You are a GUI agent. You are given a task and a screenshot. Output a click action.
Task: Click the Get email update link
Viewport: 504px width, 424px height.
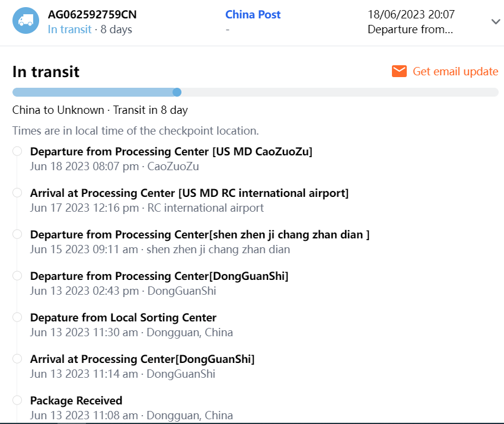pos(455,71)
